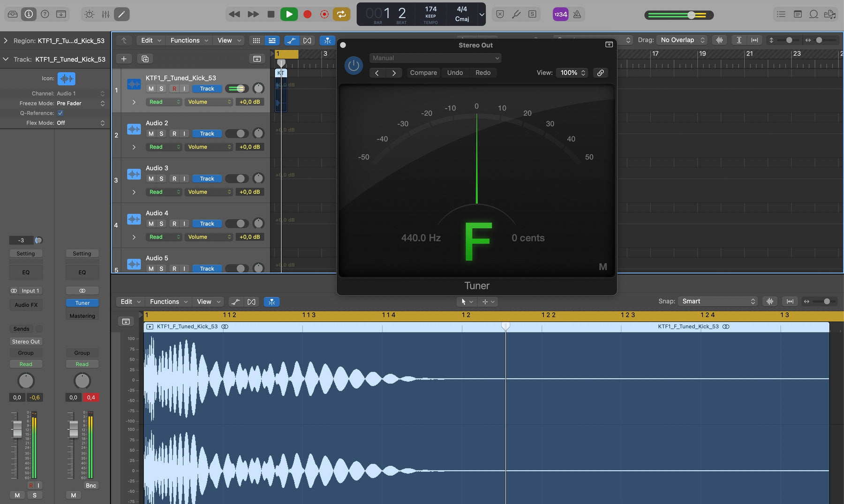
Task: Solo the KTF1_F_Tuned_Kick_53 track
Action: coord(161,89)
